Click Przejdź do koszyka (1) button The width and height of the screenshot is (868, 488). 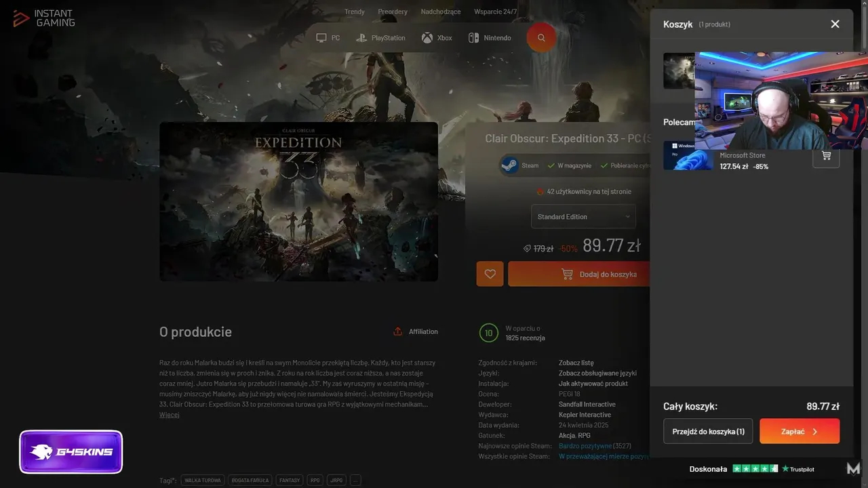click(708, 431)
